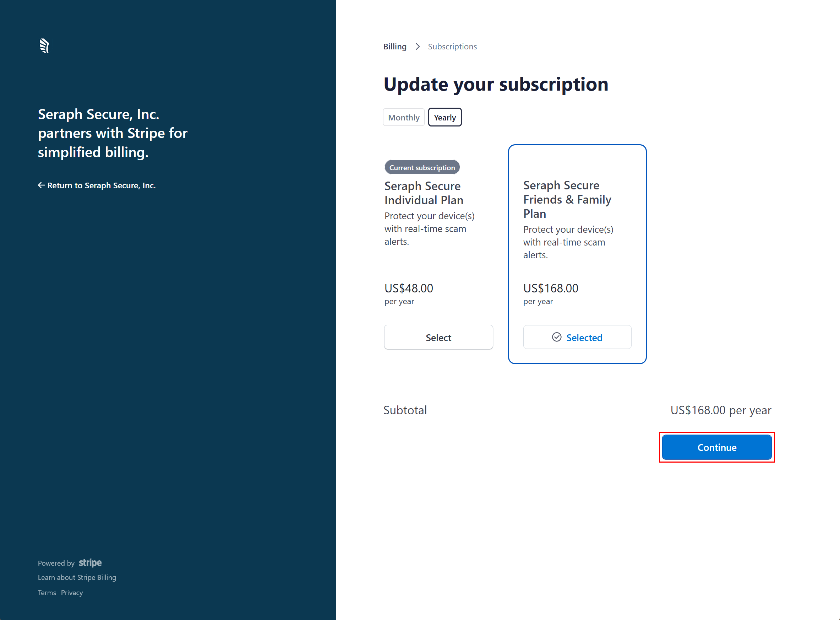The image size is (840, 620).
Task: Click the Subscriptions breadcrumb item
Action: [x=452, y=47]
